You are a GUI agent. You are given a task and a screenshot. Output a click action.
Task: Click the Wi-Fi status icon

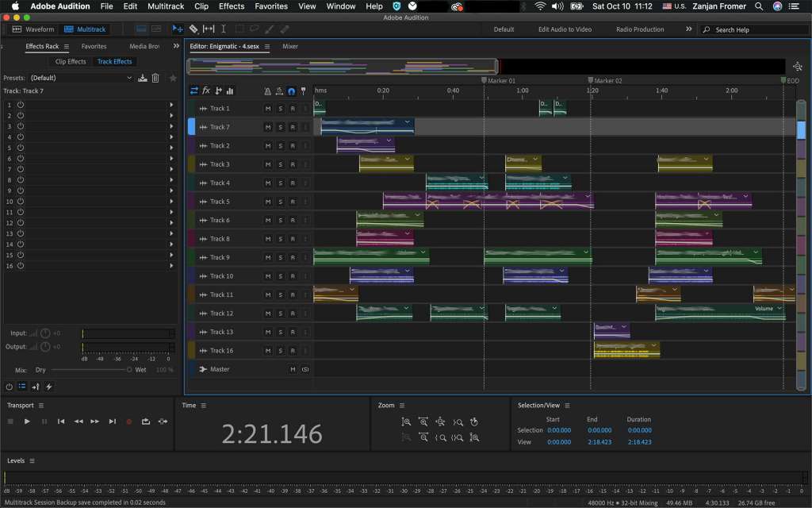(x=540, y=6)
